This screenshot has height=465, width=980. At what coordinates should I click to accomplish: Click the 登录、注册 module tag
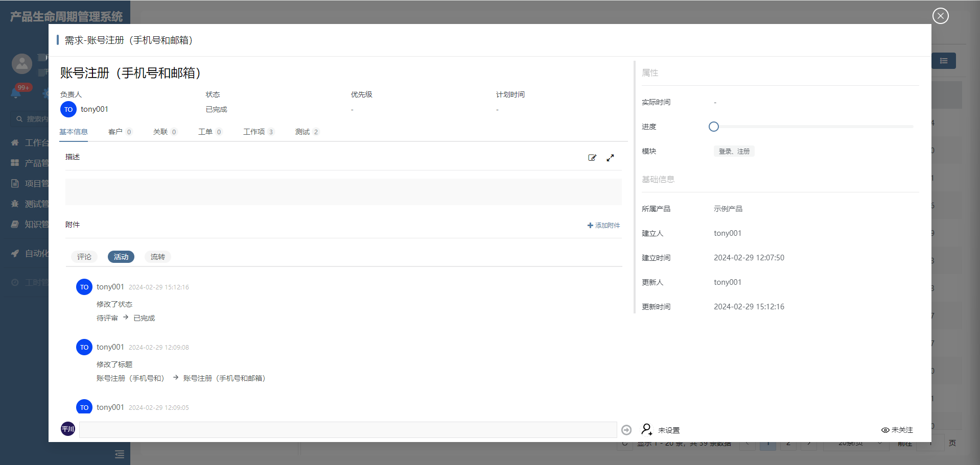(734, 151)
